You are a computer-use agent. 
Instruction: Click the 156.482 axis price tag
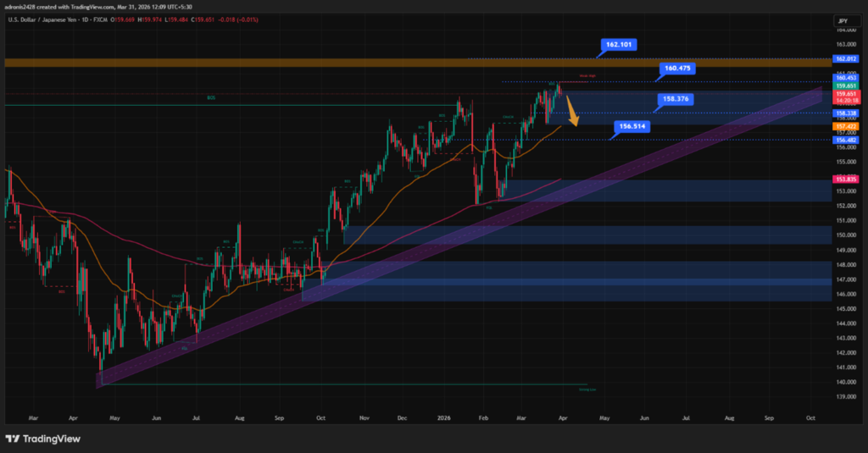point(846,141)
